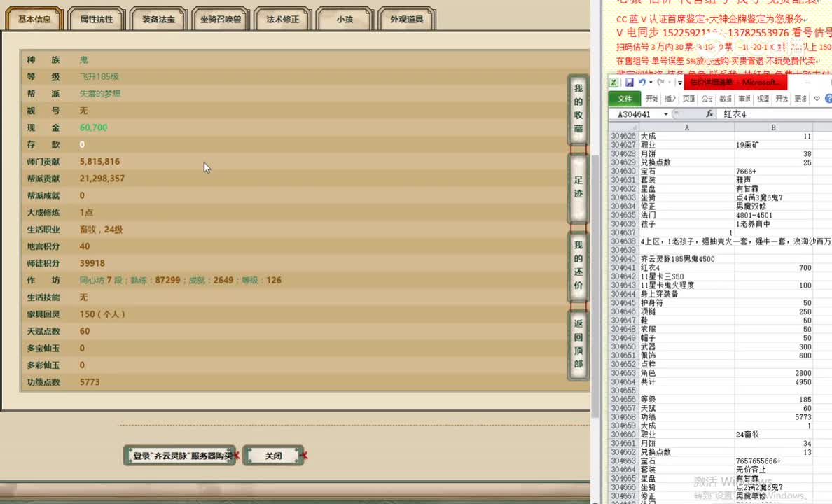Click the Save icon in Excel's Quick Access Toolbar
Screen dimensions: 832x504
630,82
